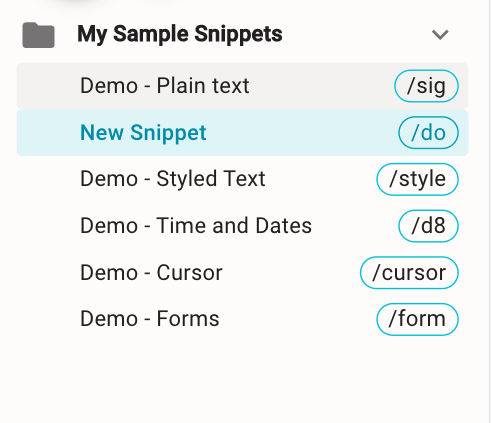Open the Demo - Plain text snippet
The width and height of the screenshot is (491, 423).
pyautogui.click(x=165, y=86)
